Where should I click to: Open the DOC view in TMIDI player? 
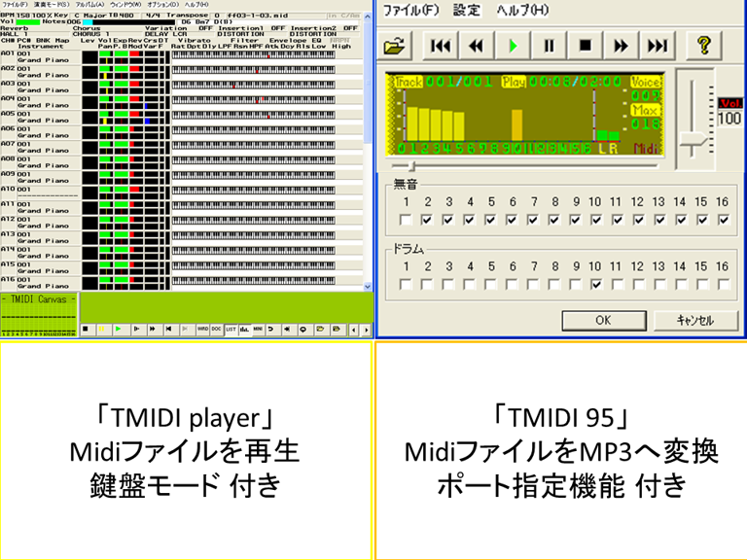[216, 329]
